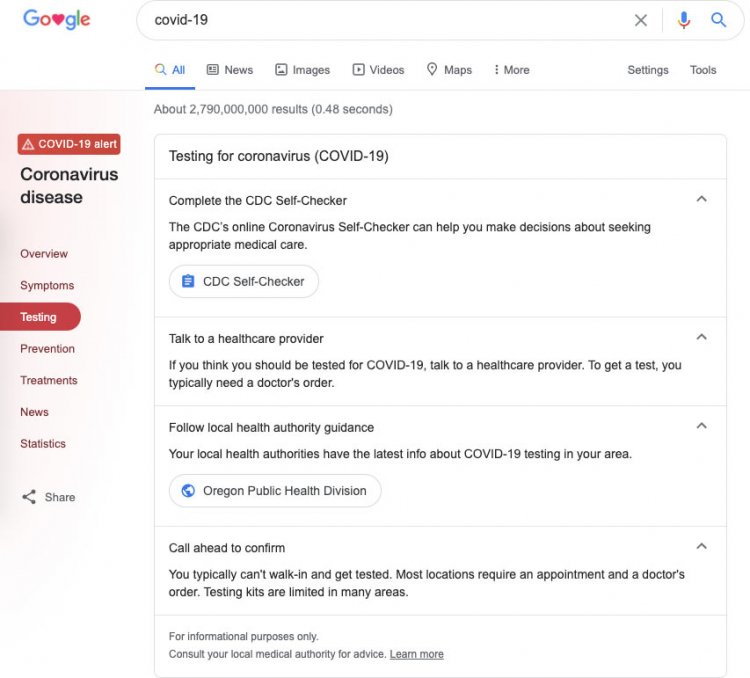The width and height of the screenshot is (750, 678).
Task: Collapse Follow local health authority guidance section
Action: point(701,426)
